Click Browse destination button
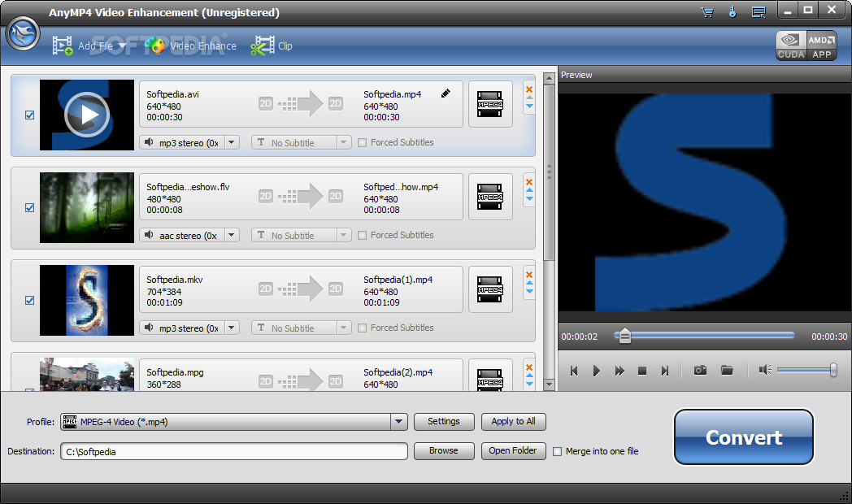Viewport: 852px width, 504px height. [x=444, y=451]
